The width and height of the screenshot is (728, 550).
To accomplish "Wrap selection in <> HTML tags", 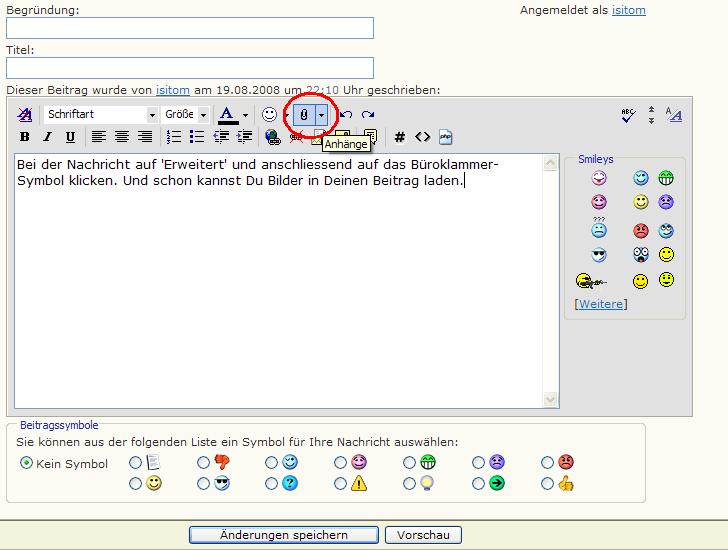I will tap(422, 137).
